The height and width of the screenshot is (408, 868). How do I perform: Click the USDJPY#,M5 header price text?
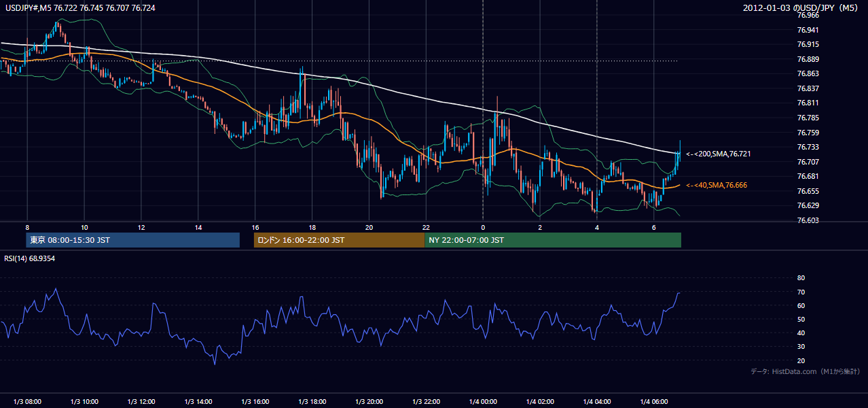[82, 7]
